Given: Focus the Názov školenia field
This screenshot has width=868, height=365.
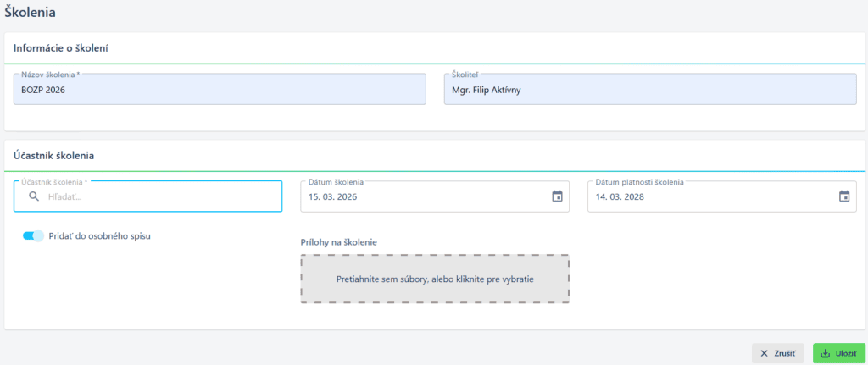Looking at the screenshot, I should pos(220,89).
